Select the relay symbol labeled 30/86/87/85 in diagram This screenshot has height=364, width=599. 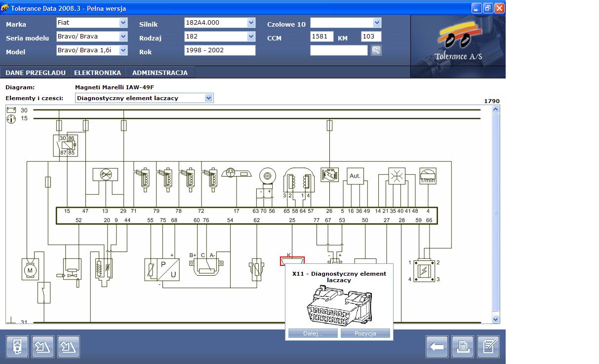[x=66, y=146]
